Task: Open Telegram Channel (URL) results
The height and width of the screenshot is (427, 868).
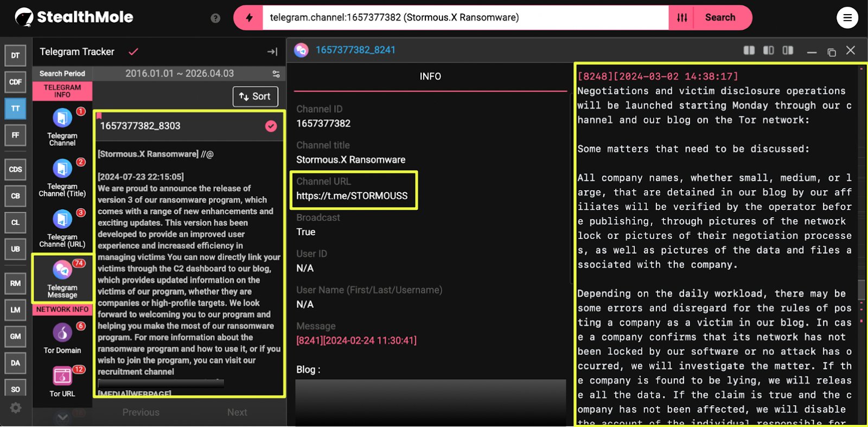Action: (x=62, y=219)
